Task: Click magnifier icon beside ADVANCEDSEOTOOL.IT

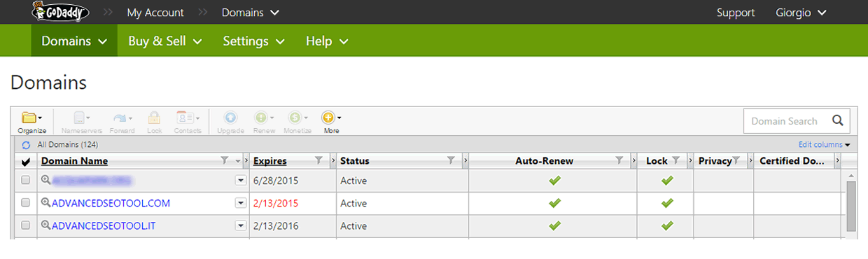Action: point(46,225)
